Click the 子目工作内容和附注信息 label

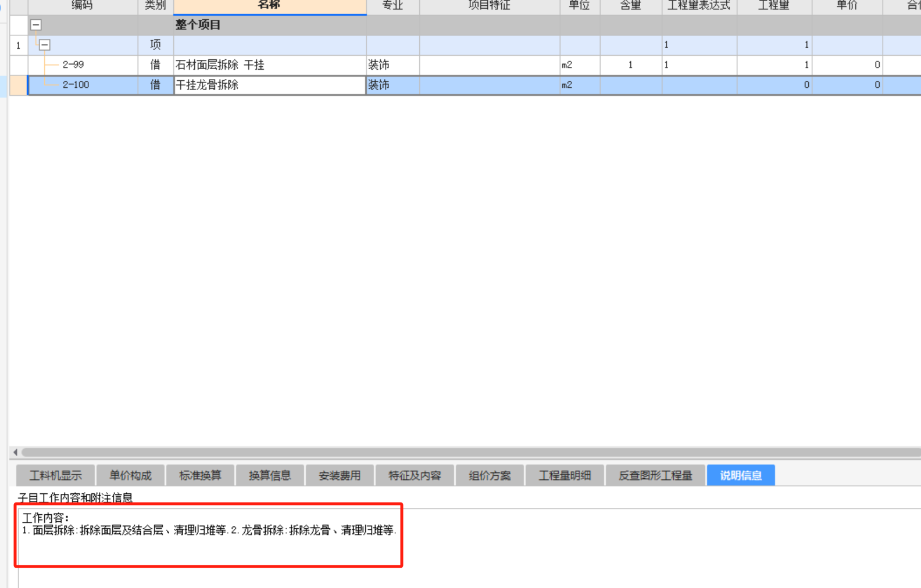pyautogui.click(x=75, y=497)
